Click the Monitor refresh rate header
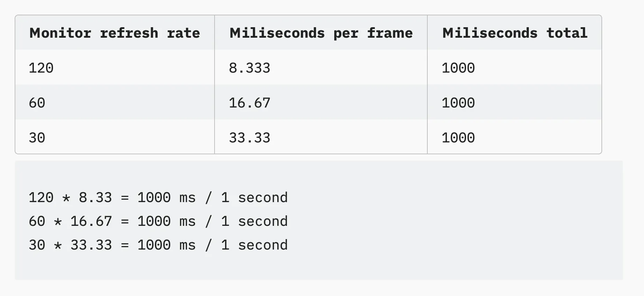Viewport: 644px width, 296px height. [115, 33]
